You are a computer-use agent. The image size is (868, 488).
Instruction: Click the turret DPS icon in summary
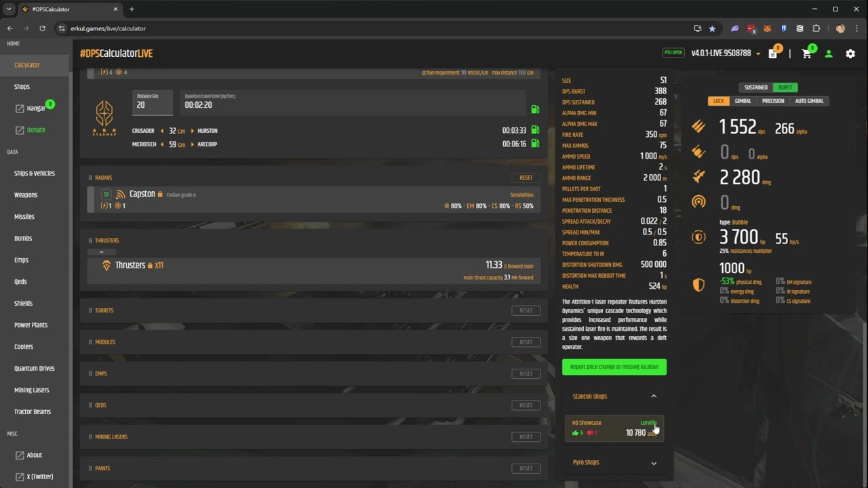click(698, 152)
